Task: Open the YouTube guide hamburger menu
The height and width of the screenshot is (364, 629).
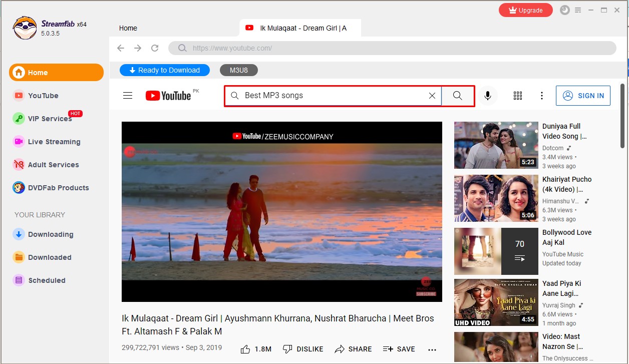Action: [x=128, y=96]
